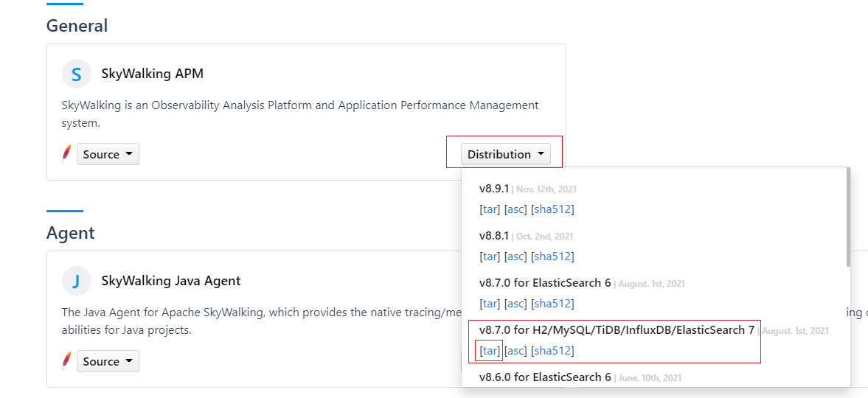Click the 'Agent' section heading
Screen dimensions: 868x398
coord(71,233)
